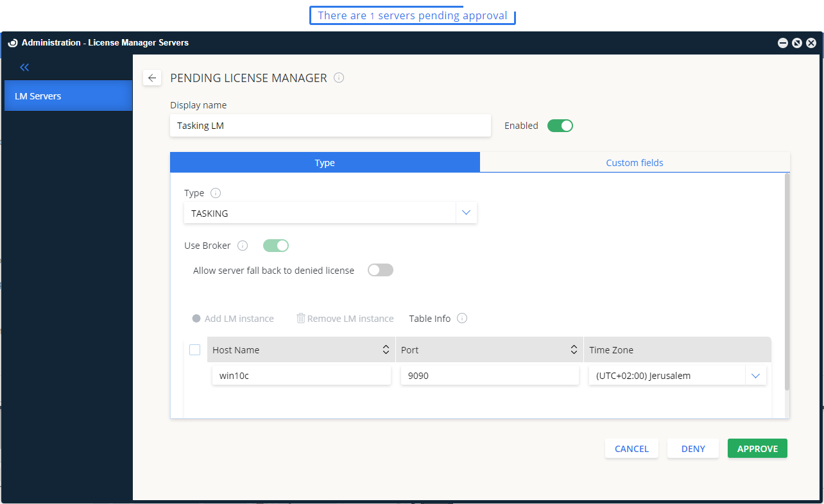Open the Type dropdown showing TASKING
The image size is (824, 504).
coord(466,213)
